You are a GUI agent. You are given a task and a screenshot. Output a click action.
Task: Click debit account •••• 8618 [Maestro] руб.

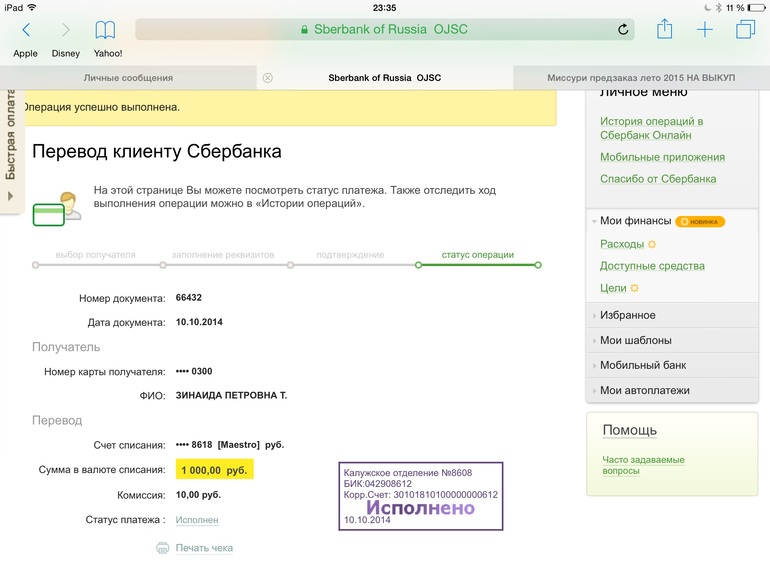[230, 445]
